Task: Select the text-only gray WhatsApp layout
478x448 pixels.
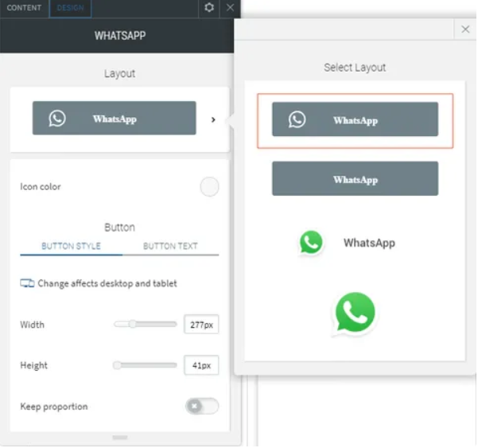Action: 356,179
